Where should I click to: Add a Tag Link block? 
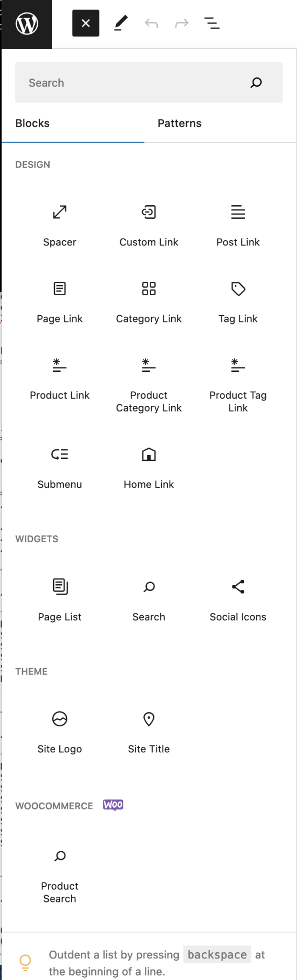[x=238, y=301]
